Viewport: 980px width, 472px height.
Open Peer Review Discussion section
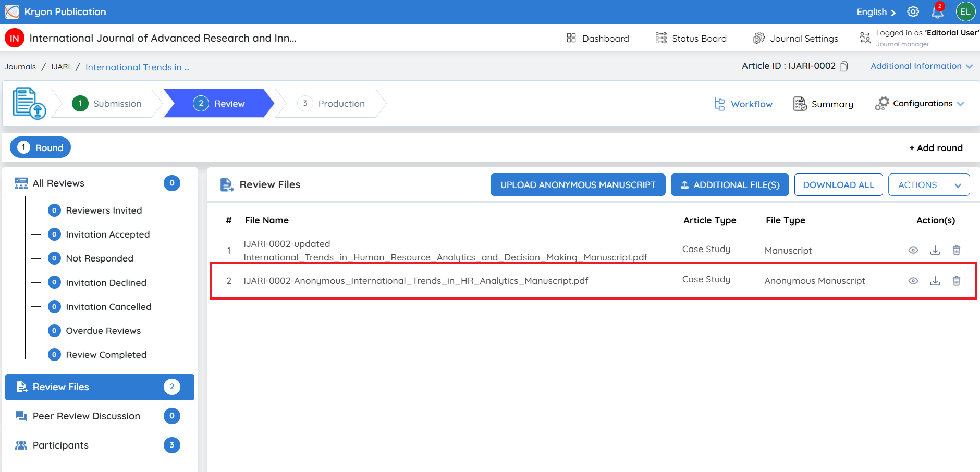point(99,416)
